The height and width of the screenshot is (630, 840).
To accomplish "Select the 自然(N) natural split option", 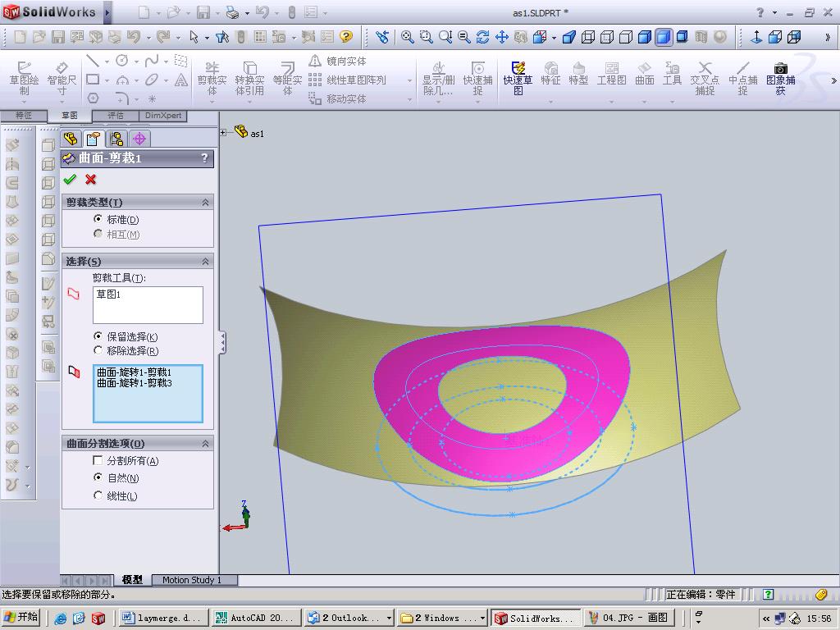I will [x=98, y=477].
